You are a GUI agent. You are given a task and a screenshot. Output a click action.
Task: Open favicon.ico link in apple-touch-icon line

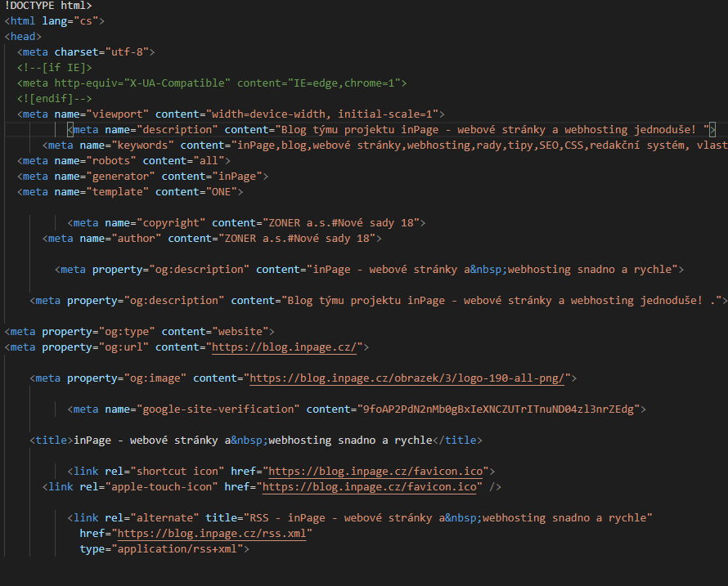point(369,487)
